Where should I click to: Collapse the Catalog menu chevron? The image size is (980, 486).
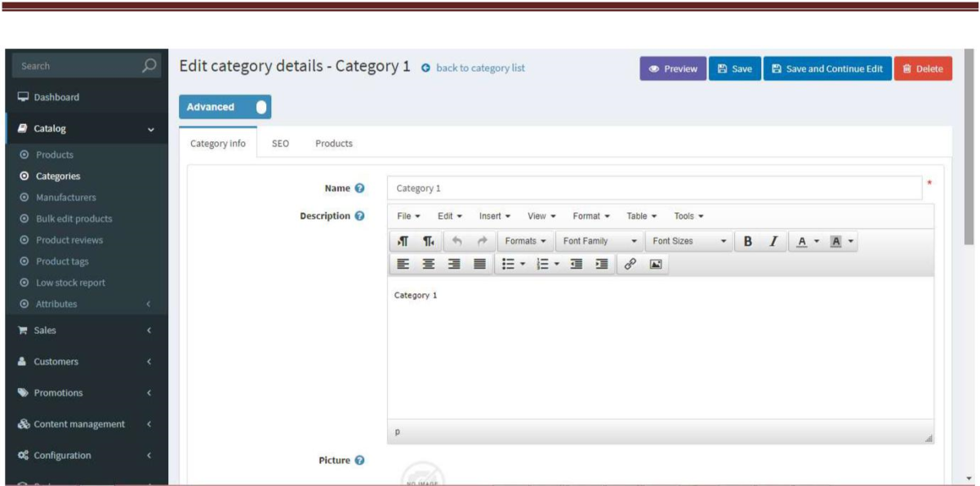(x=150, y=129)
